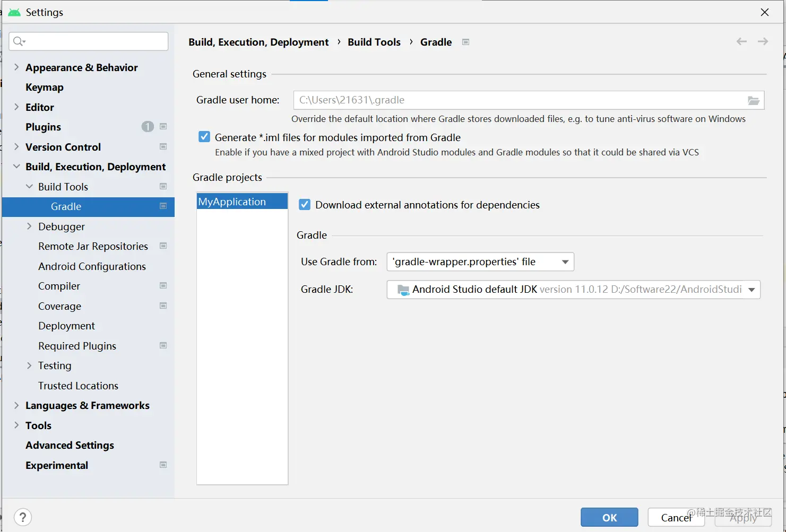Collapse the Build Tools node
The image size is (786, 532).
pyautogui.click(x=29, y=186)
